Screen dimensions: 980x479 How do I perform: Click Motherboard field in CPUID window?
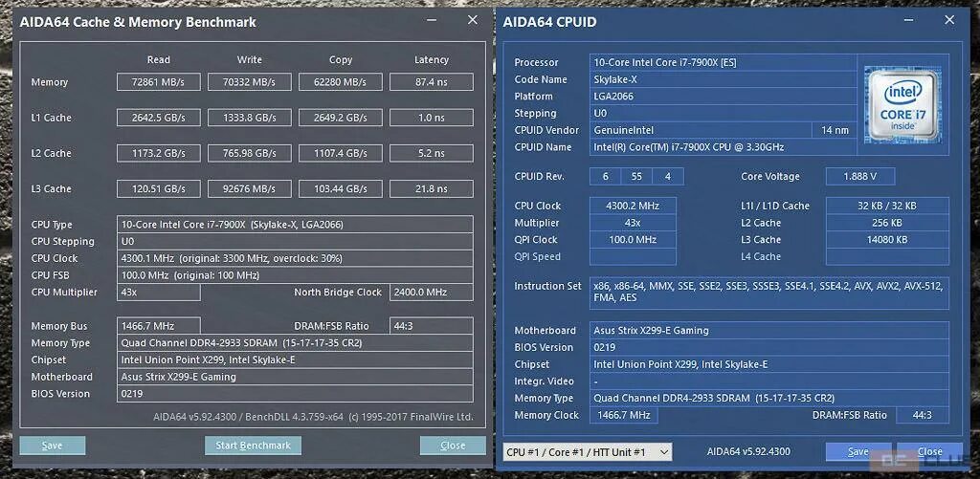pyautogui.click(x=769, y=331)
